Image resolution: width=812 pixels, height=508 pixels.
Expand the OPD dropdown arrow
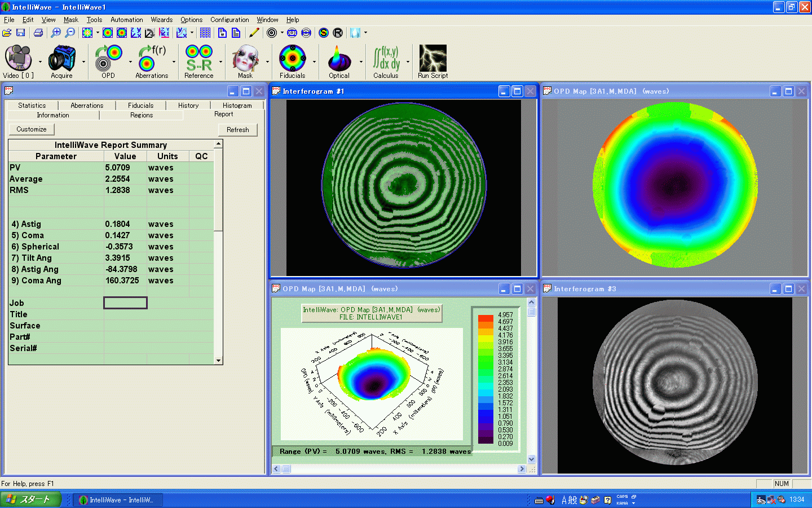tap(130, 62)
